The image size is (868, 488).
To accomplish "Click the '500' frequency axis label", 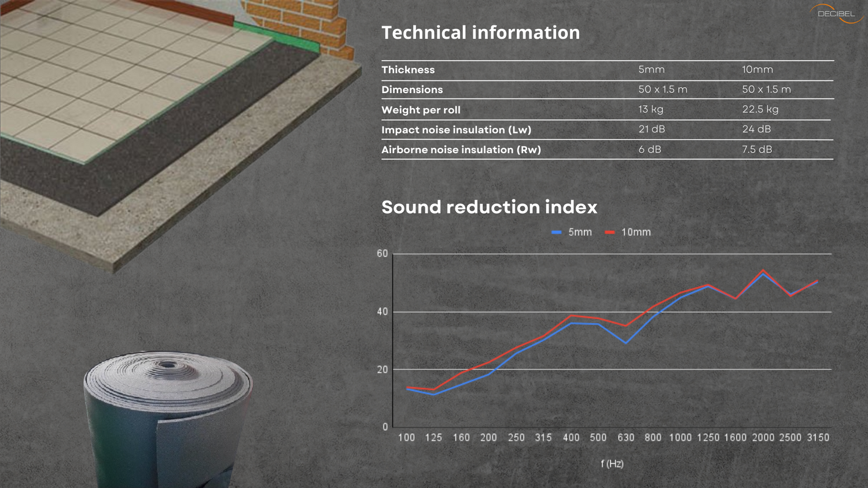I will (598, 438).
